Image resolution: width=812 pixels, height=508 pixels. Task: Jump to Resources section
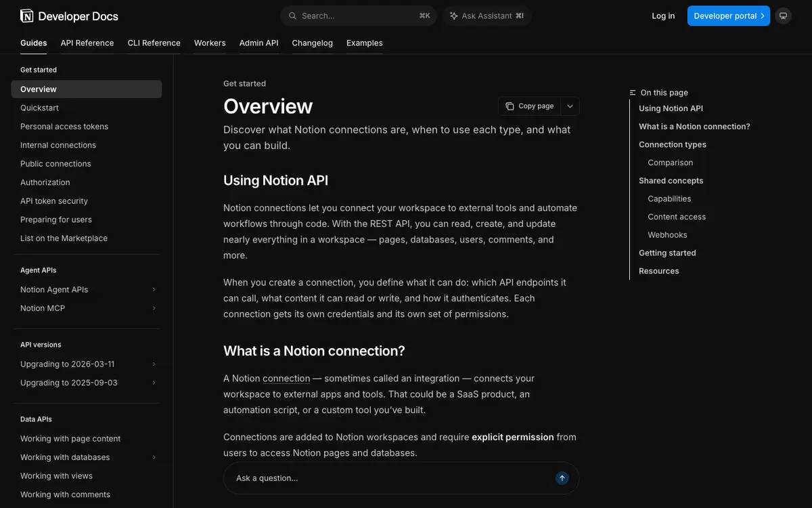point(659,271)
